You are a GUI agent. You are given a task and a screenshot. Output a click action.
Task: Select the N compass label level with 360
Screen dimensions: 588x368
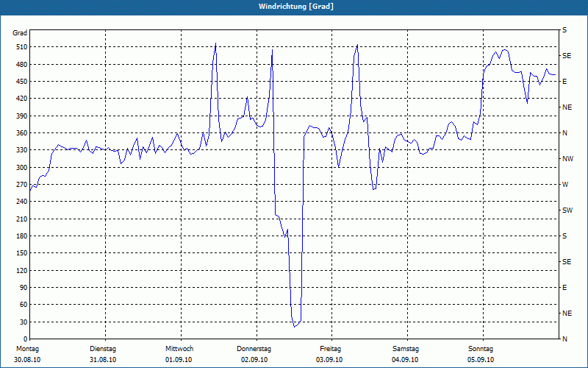564,133
